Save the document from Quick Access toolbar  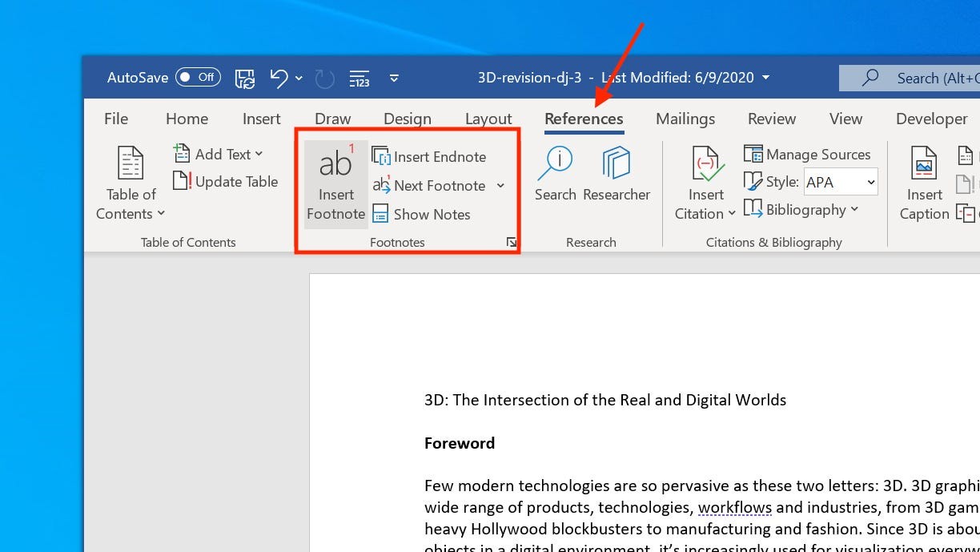244,78
